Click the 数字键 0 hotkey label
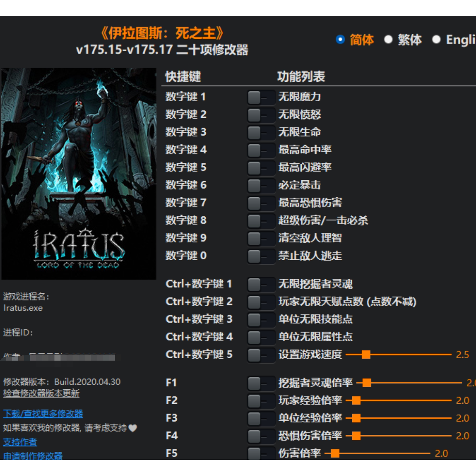Viewport: 476px width, 476px height. (x=186, y=255)
